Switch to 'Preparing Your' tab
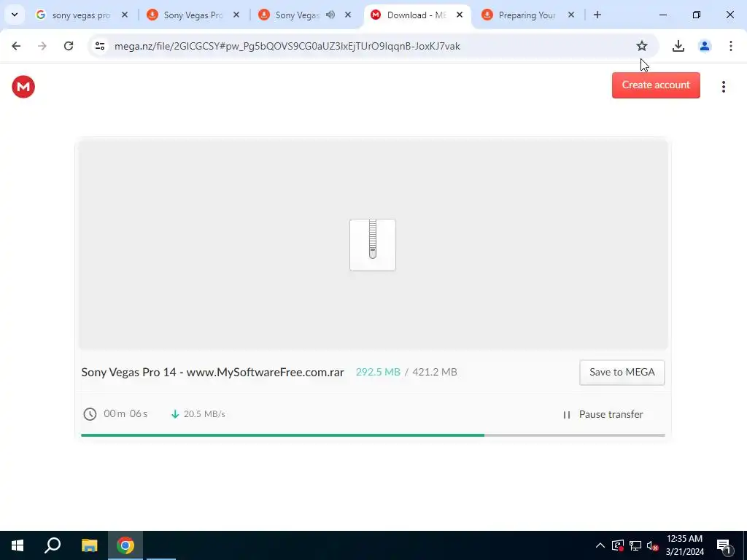 [x=527, y=15]
